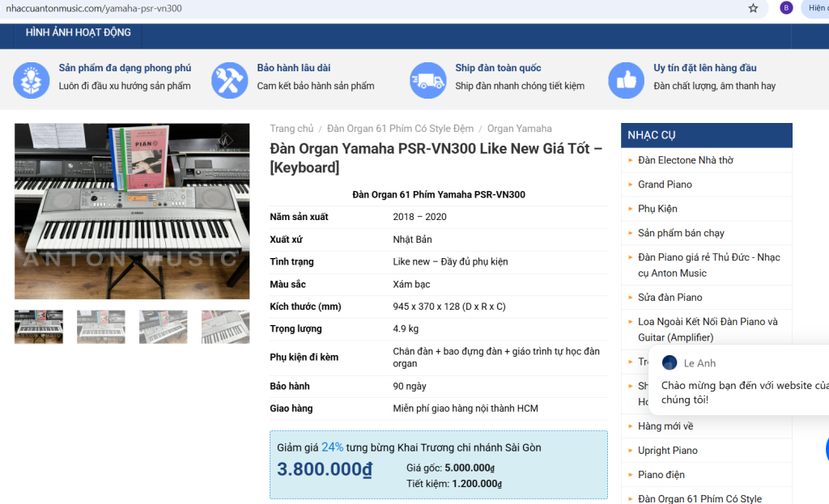Click the NHẠC CỤ sidebar header

(706, 135)
